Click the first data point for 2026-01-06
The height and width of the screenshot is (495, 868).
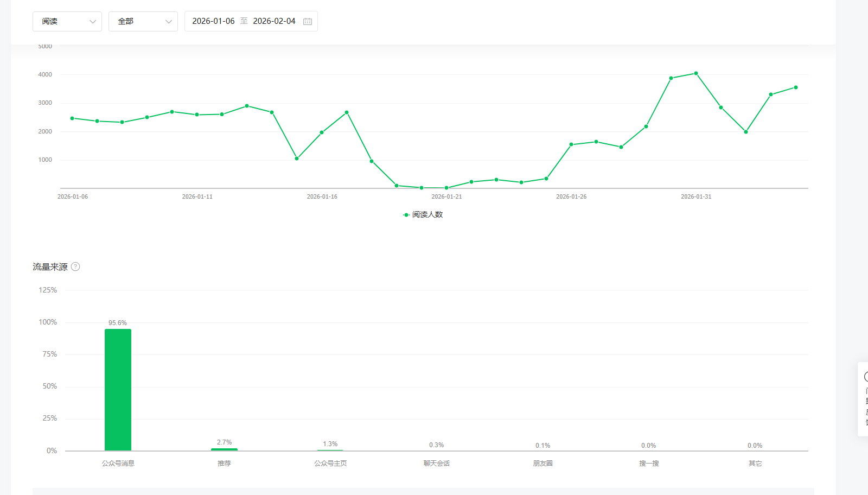click(x=72, y=118)
